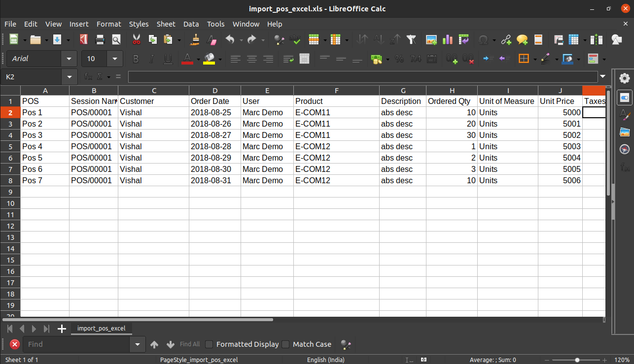This screenshot has width=634, height=364.
Task: Insert a pivot table
Action: [463, 40]
